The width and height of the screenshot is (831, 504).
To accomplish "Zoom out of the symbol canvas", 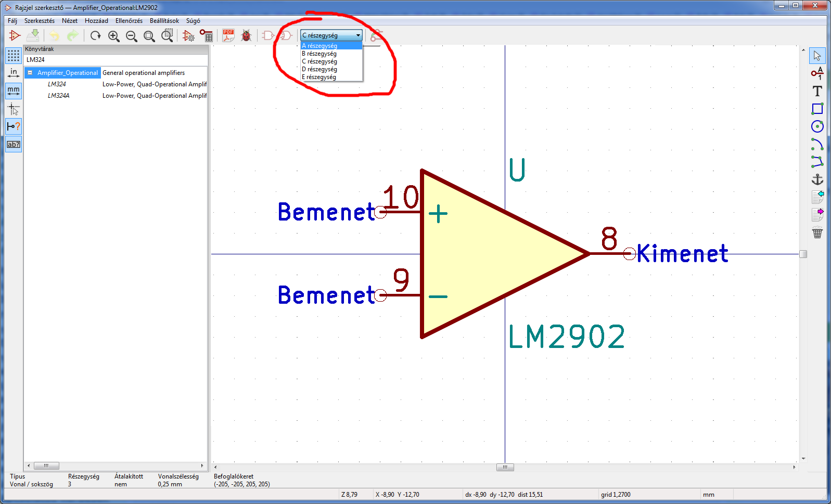I will (x=132, y=35).
